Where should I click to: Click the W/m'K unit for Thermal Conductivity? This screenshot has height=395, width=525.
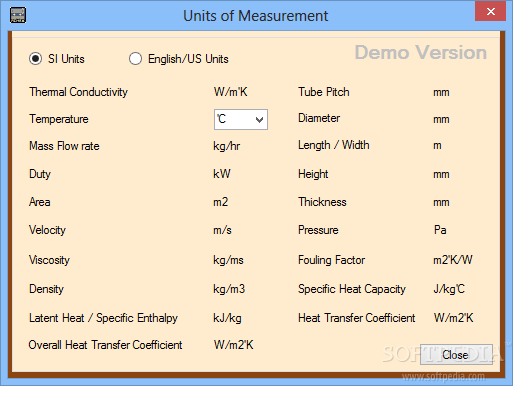[x=230, y=92]
